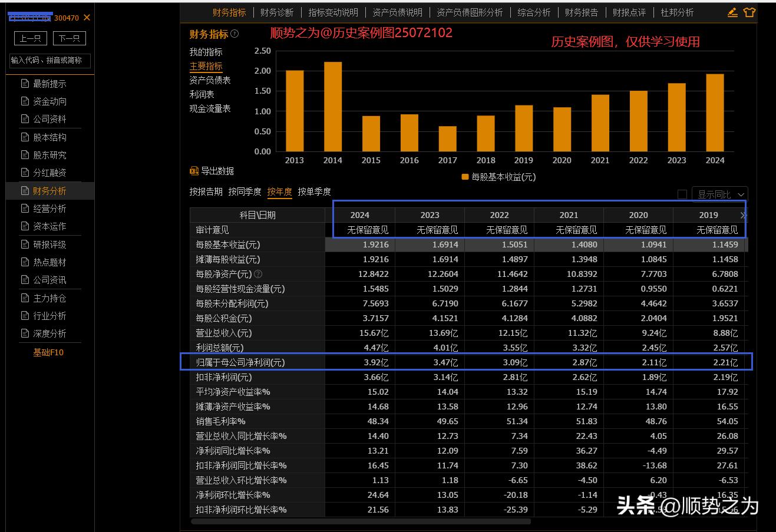Enable the 显示同比 checkbox

pos(682,194)
